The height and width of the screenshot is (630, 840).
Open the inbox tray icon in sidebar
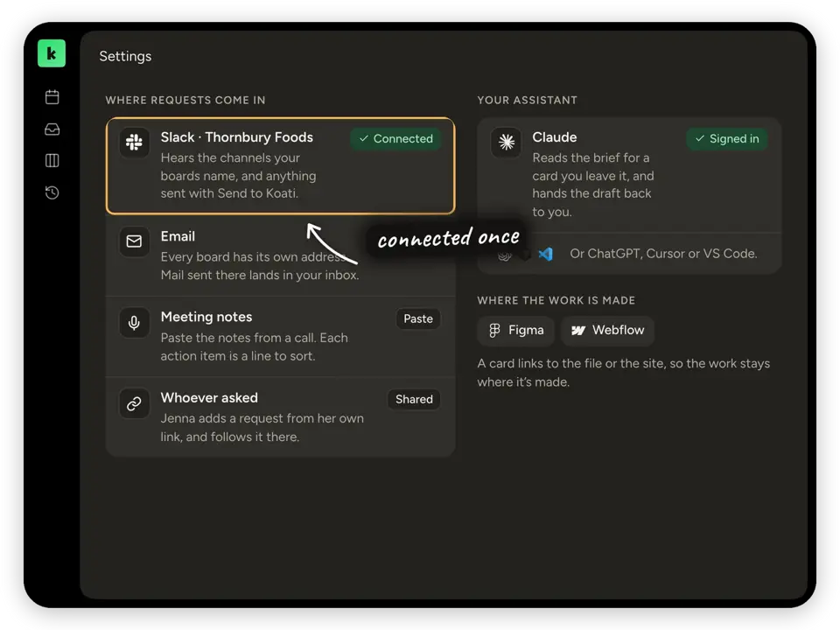coord(52,129)
